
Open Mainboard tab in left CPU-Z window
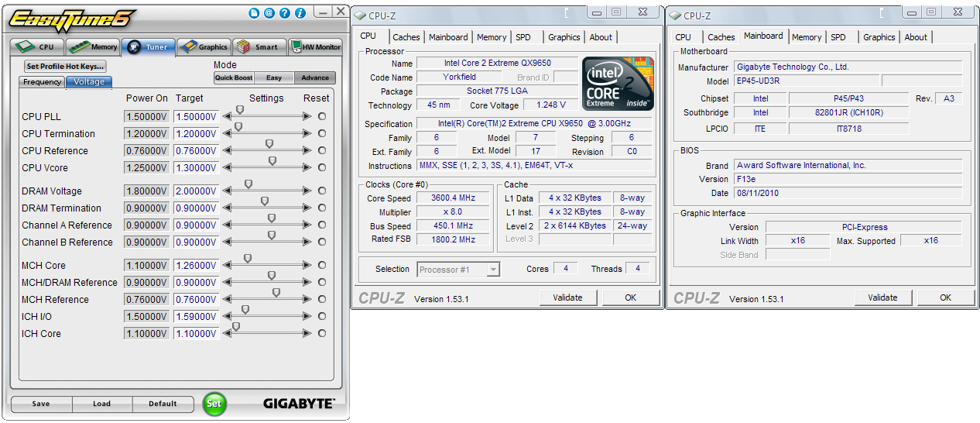coord(448,37)
